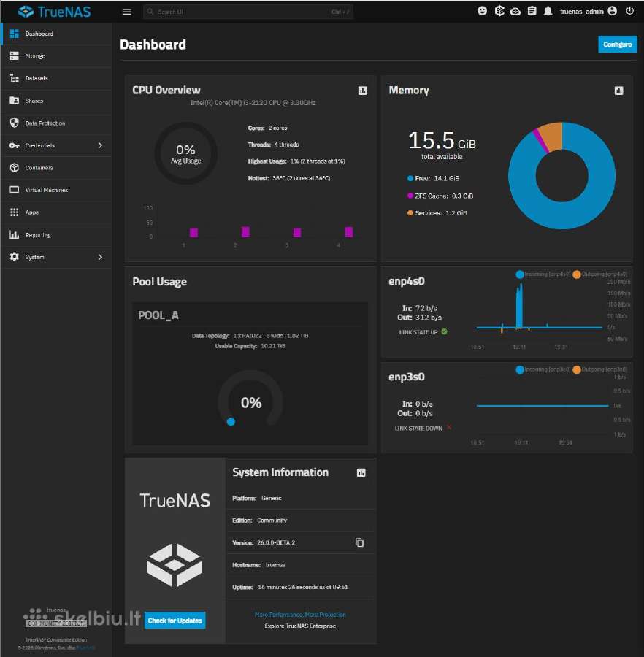Screen dimensions: 644x657
Task: Click thread 1 bar in CPU chart
Action: pos(193,233)
